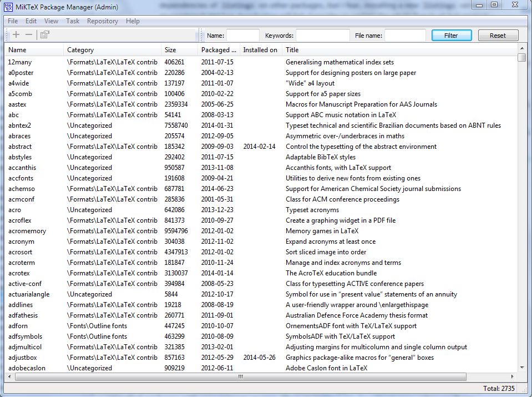This screenshot has height=397, width=532.
Task: Click the horizontal scrollbar right arrow
Action: point(513,376)
